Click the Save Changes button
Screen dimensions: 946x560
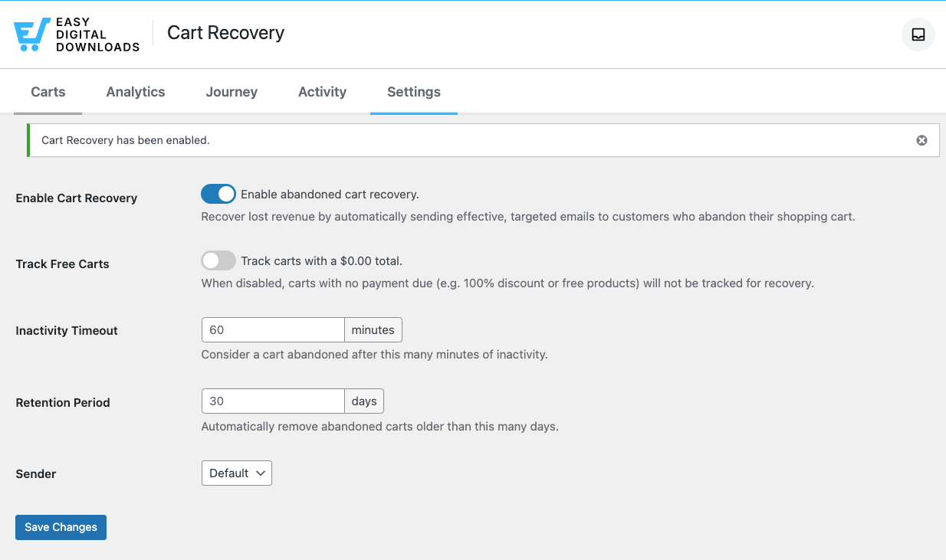61,527
